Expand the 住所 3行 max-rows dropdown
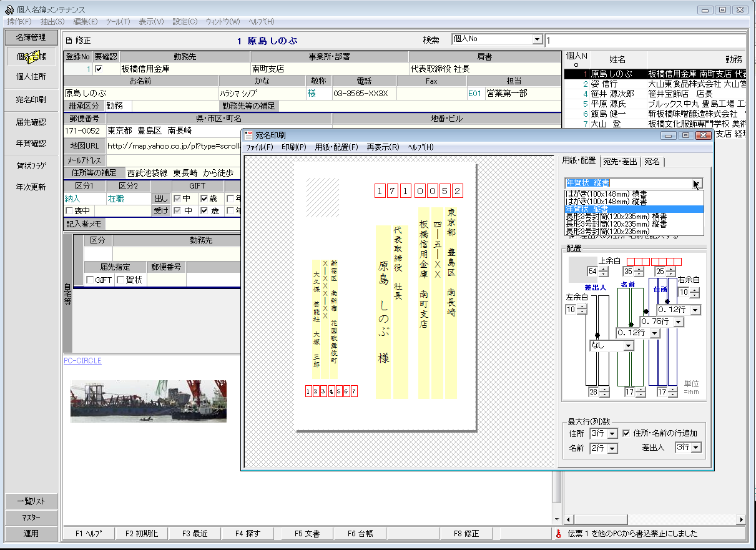Screen dimensions: 756x550 click(611, 433)
